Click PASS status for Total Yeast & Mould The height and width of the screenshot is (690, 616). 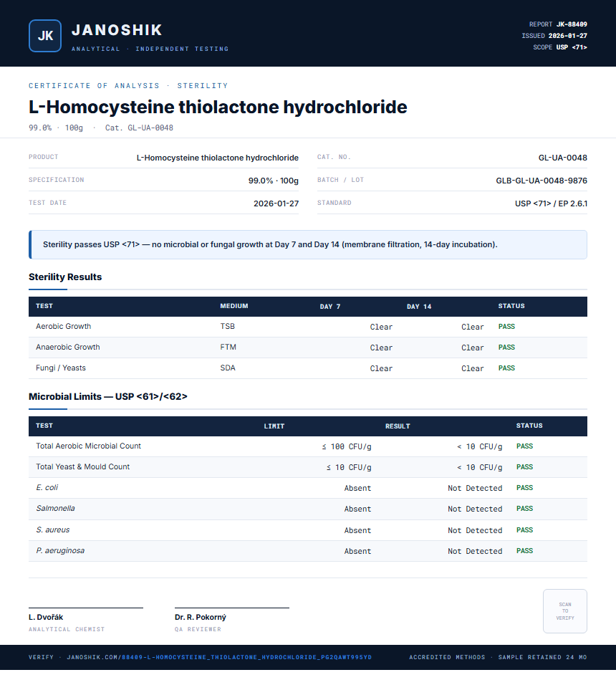(x=524, y=467)
